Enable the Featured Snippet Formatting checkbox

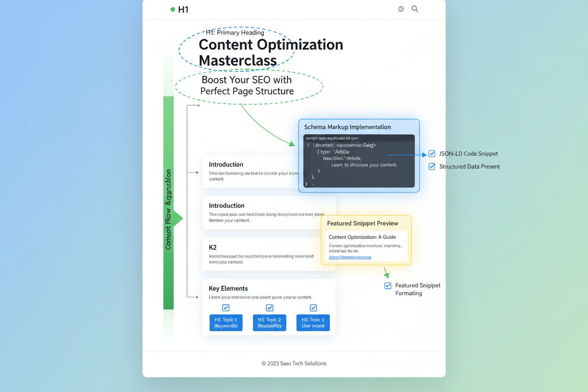point(387,286)
